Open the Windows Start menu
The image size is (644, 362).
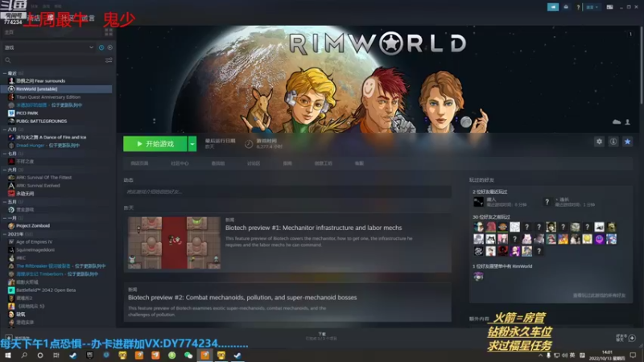[8, 356]
